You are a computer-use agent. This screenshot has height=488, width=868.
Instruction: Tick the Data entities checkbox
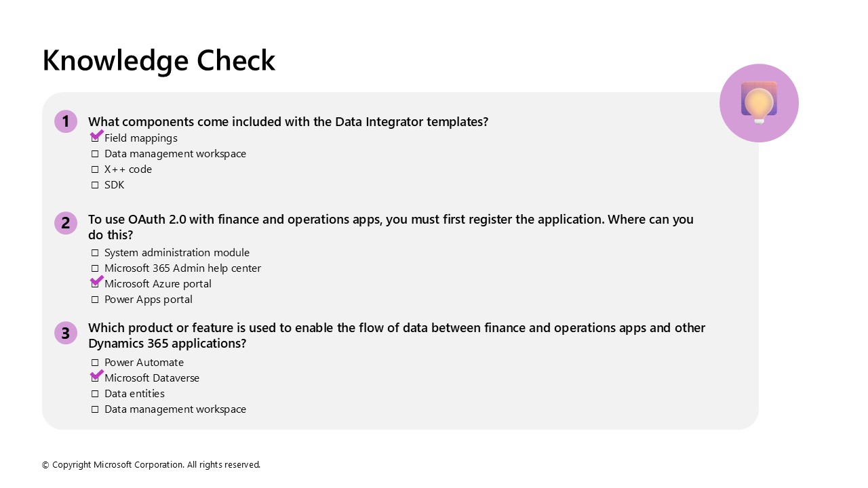pos(95,394)
